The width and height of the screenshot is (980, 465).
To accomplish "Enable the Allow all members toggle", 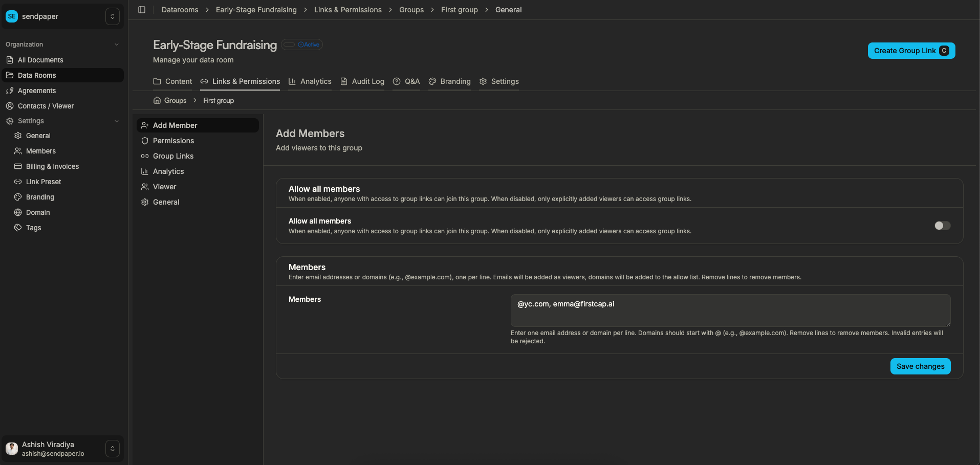I will click(x=942, y=226).
